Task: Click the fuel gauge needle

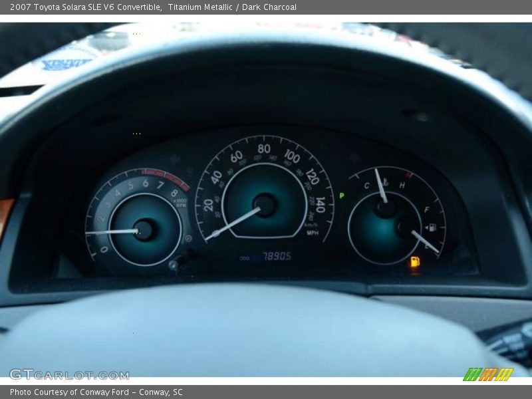Action: click(x=424, y=241)
